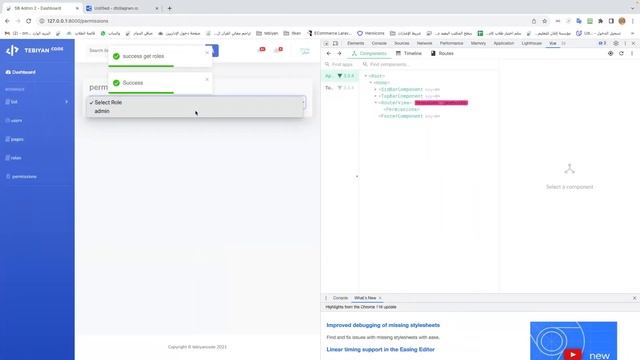Open the roles item in the sidebar
This screenshot has width=640, height=360.
pos(13,158)
